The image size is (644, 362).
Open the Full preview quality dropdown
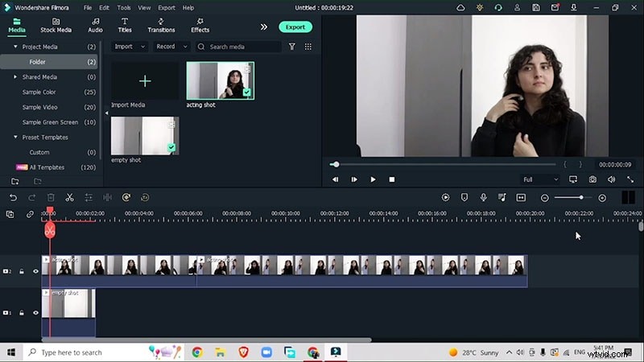(x=540, y=179)
